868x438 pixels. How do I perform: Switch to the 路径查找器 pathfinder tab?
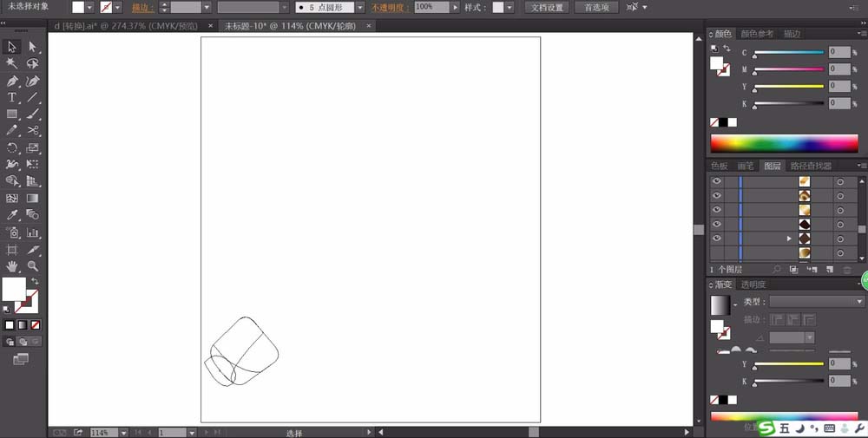811,166
